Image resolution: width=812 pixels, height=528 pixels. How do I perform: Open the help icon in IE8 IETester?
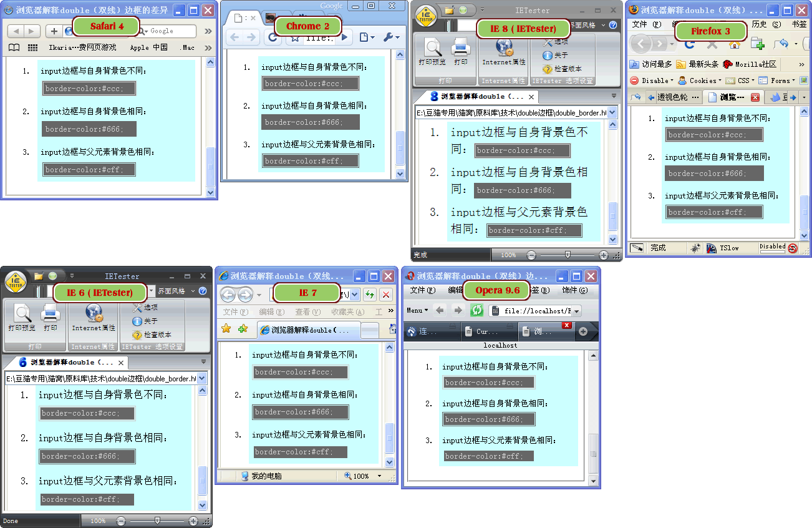612,26
